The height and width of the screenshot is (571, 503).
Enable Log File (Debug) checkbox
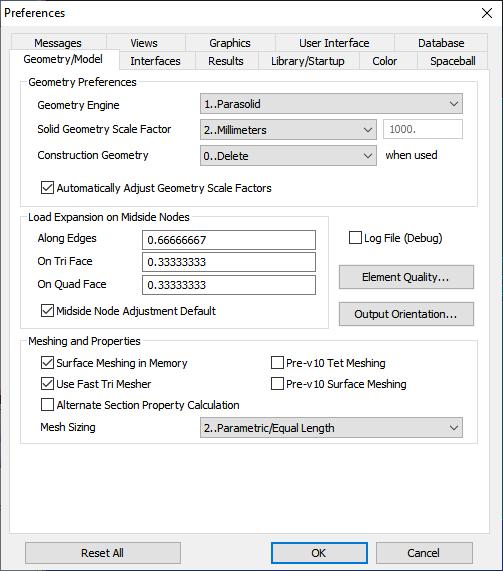[355, 238]
